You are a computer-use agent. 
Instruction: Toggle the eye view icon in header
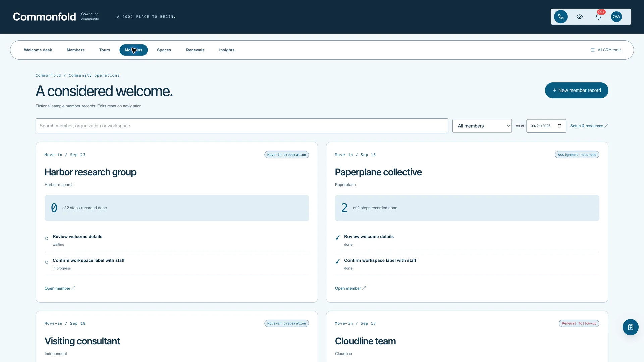tap(579, 17)
